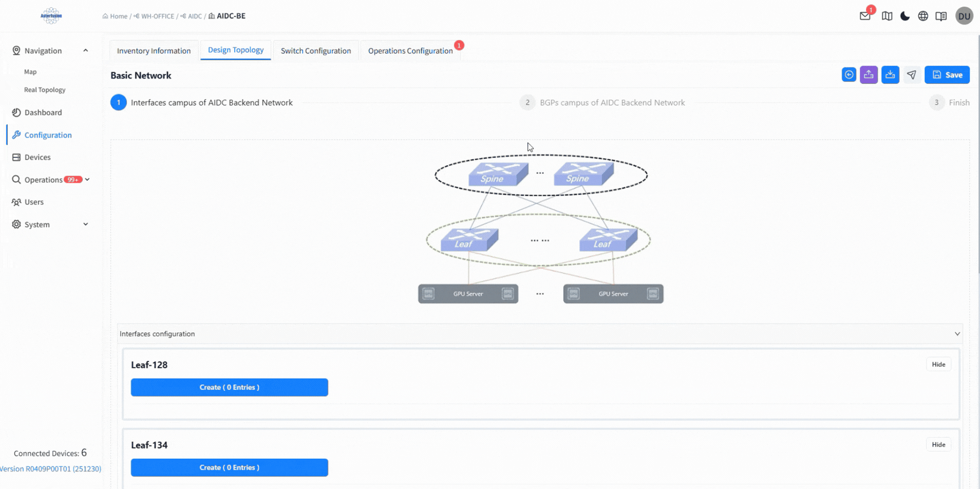The height and width of the screenshot is (489, 980).
Task: Open the mail notifications envelope icon
Action: (865, 16)
